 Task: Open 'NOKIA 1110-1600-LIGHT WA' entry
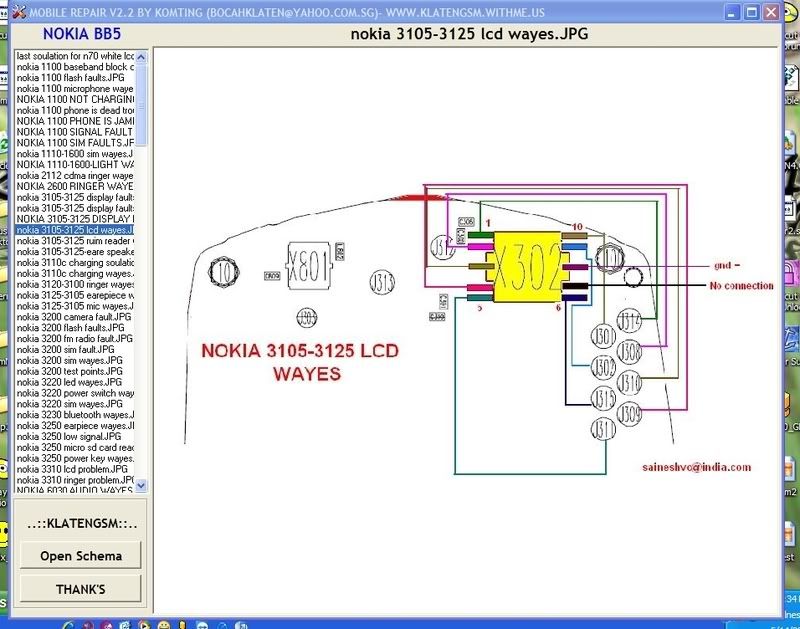[75, 165]
